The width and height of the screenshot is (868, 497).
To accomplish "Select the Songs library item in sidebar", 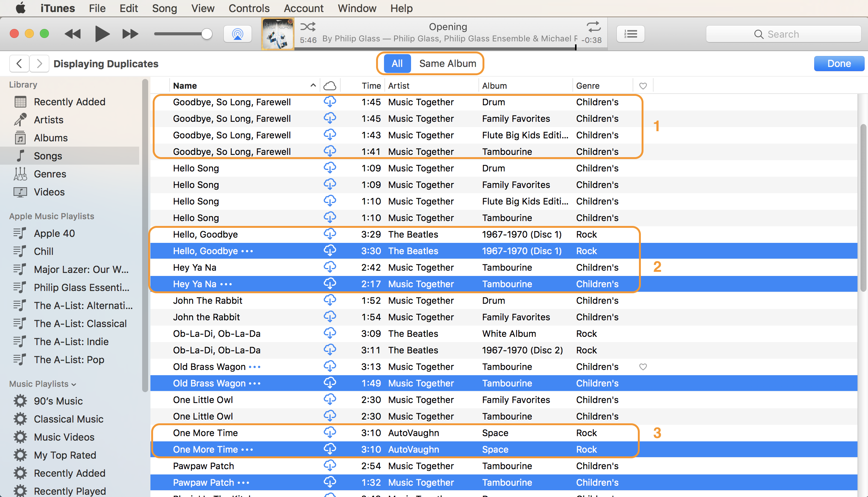I will pyautogui.click(x=48, y=156).
